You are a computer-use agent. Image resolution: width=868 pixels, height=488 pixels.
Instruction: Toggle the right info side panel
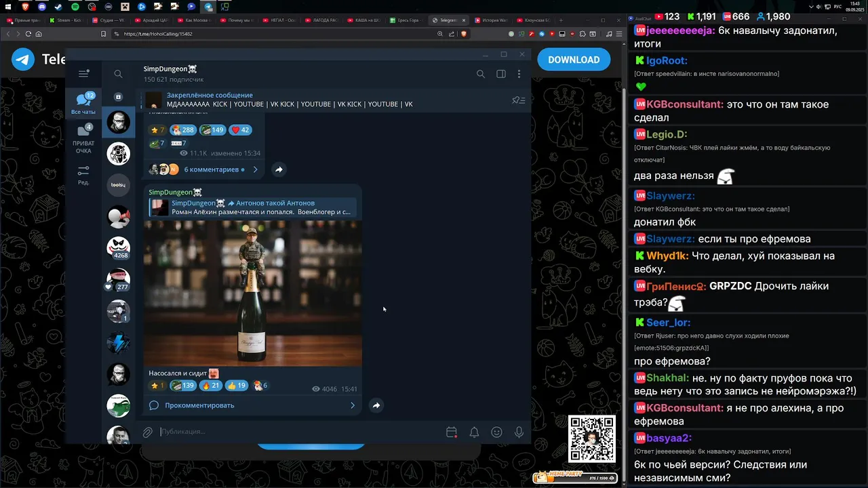pos(501,74)
